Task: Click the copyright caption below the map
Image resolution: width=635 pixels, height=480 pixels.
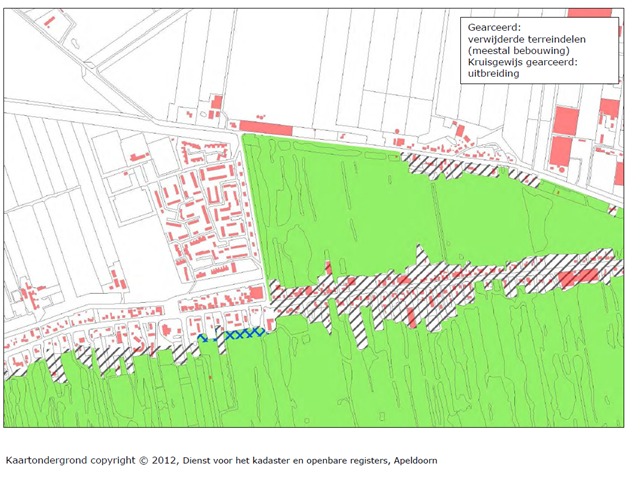Action: coord(221,461)
